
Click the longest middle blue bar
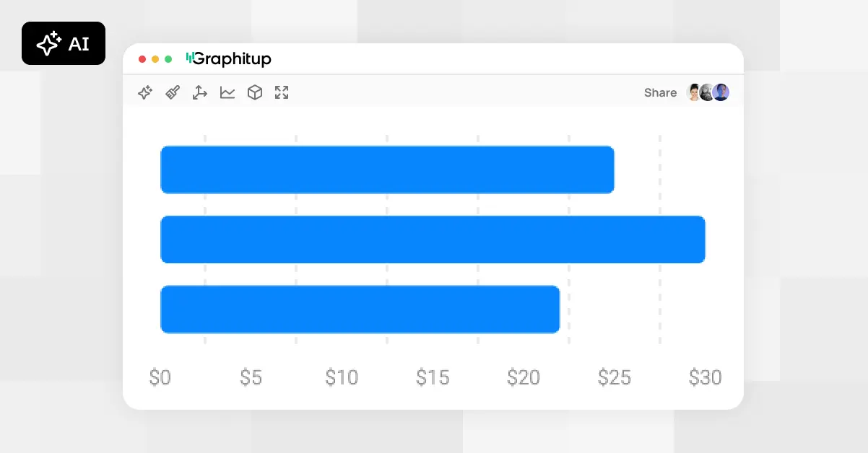[x=433, y=239]
